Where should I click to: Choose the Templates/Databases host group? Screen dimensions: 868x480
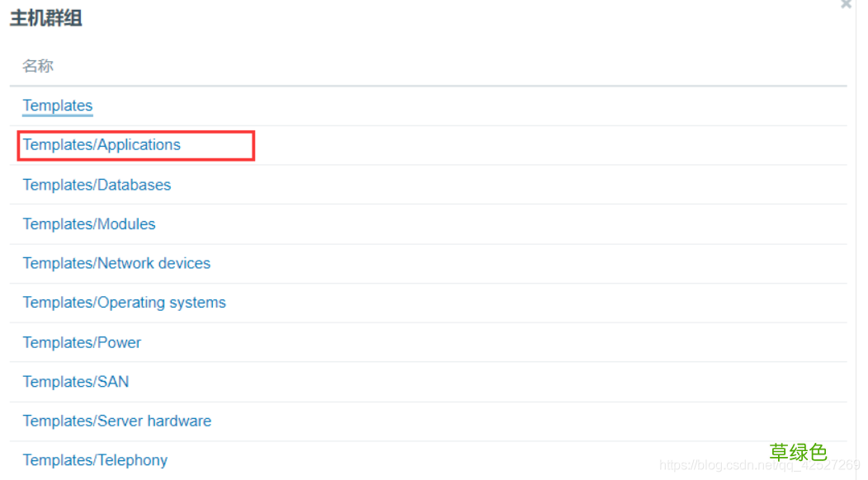[x=97, y=185]
